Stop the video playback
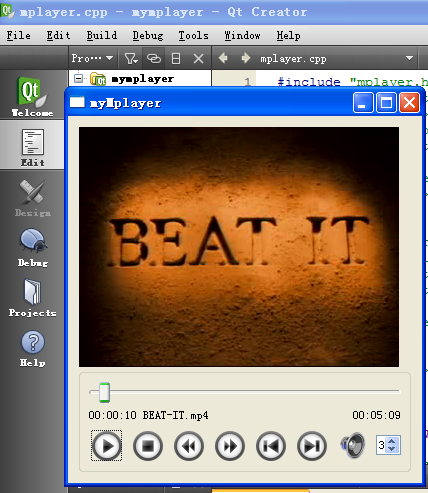The height and width of the screenshot is (493, 428). [148, 446]
